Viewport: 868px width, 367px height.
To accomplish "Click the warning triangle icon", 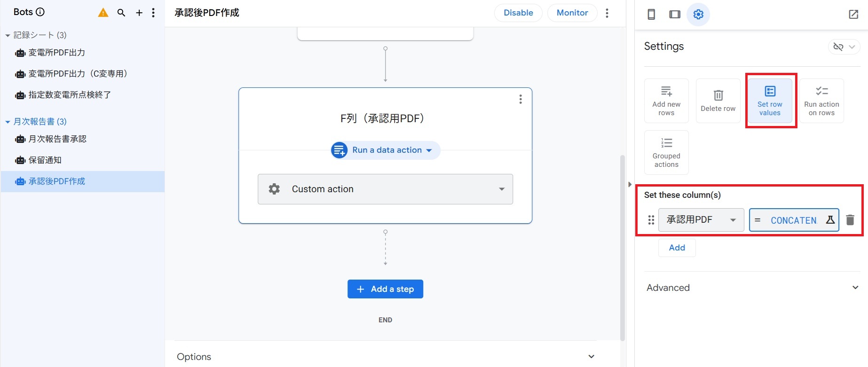I will click(103, 13).
